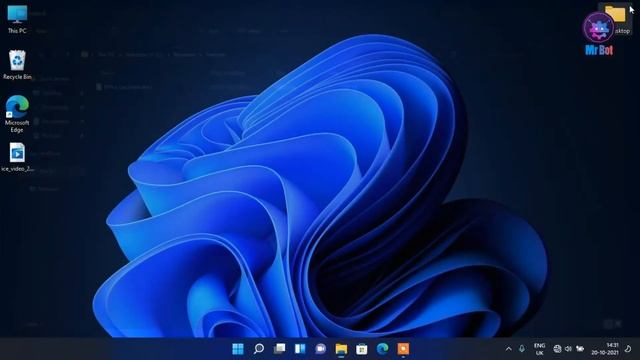This screenshot has width=640, height=360.
Task: Launch Teams Chat from the taskbar
Action: pyautogui.click(x=320, y=349)
